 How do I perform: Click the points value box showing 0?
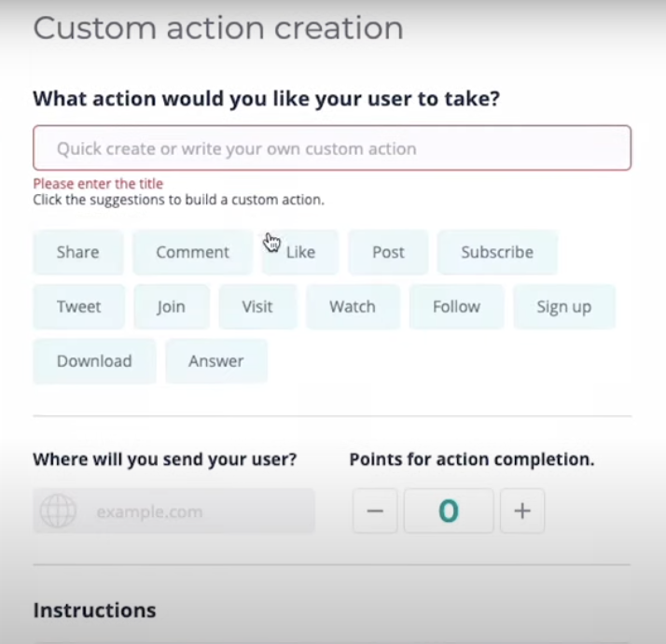pyautogui.click(x=449, y=511)
